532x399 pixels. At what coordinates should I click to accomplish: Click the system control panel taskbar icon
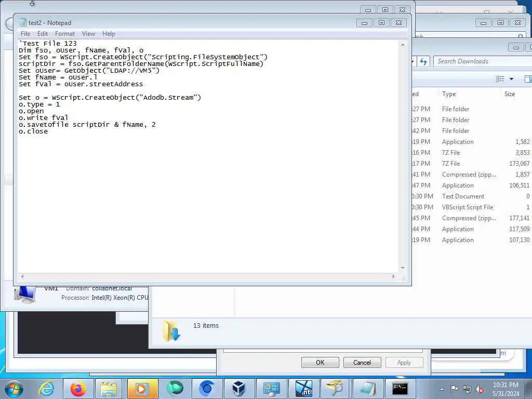click(x=271, y=389)
